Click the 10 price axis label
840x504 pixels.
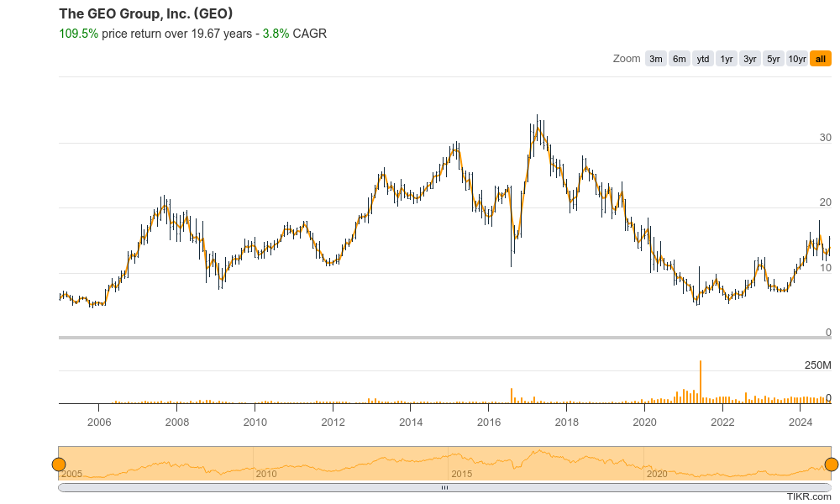point(825,268)
